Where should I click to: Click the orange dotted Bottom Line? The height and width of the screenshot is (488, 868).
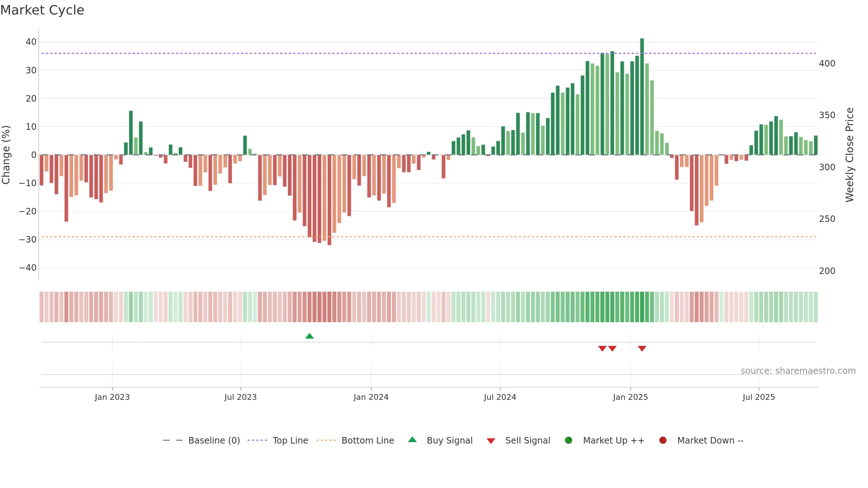coord(429,237)
